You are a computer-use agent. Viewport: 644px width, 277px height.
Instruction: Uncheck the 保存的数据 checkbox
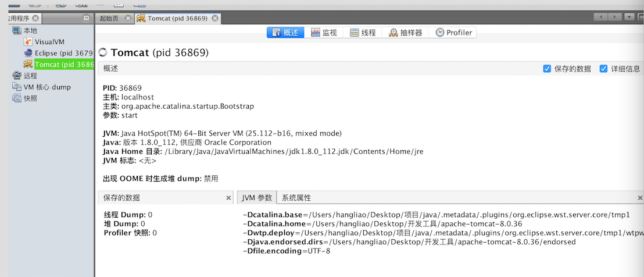tap(547, 69)
